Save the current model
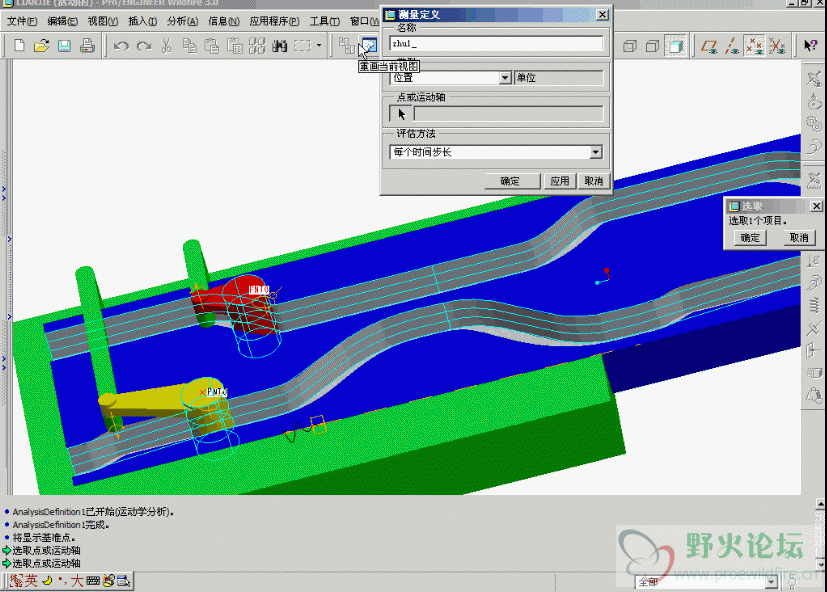This screenshot has width=827, height=592. click(x=64, y=46)
